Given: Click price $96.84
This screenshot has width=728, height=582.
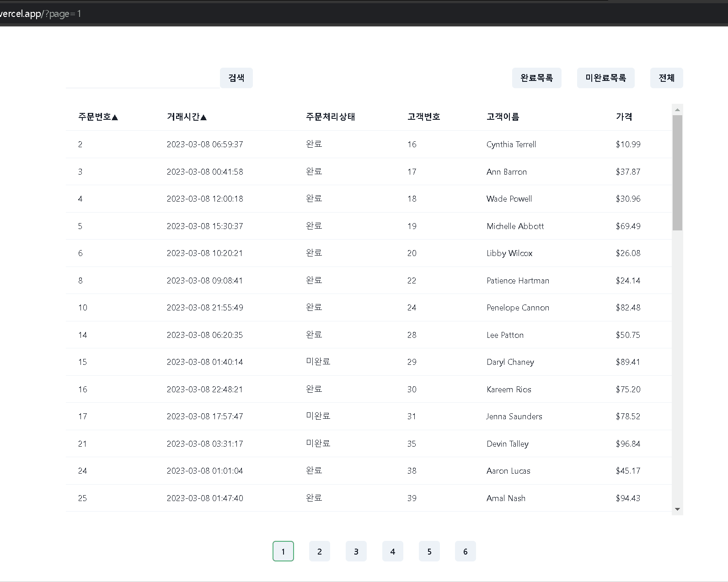Looking at the screenshot, I should [x=628, y=444].
